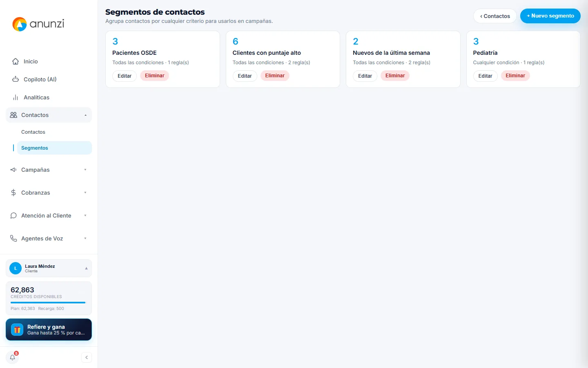
Task: Expand the Agentes de Voz arrow
Action: 85,238
